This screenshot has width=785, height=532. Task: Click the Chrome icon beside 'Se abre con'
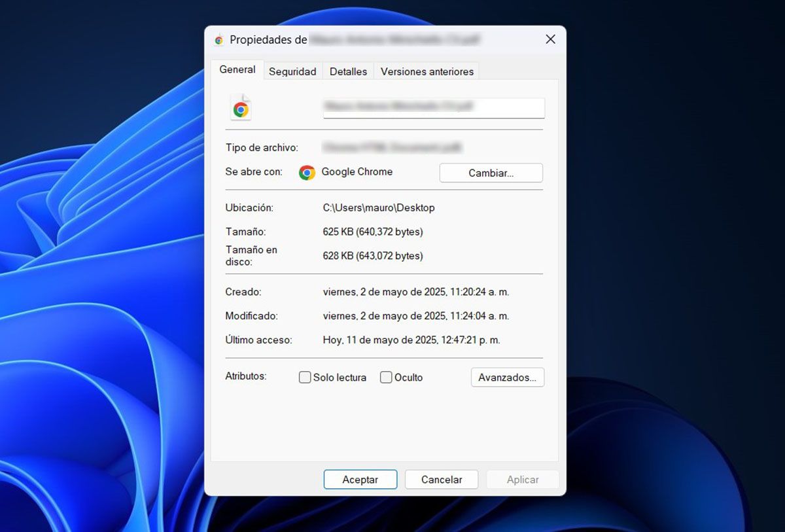(307, 173)
